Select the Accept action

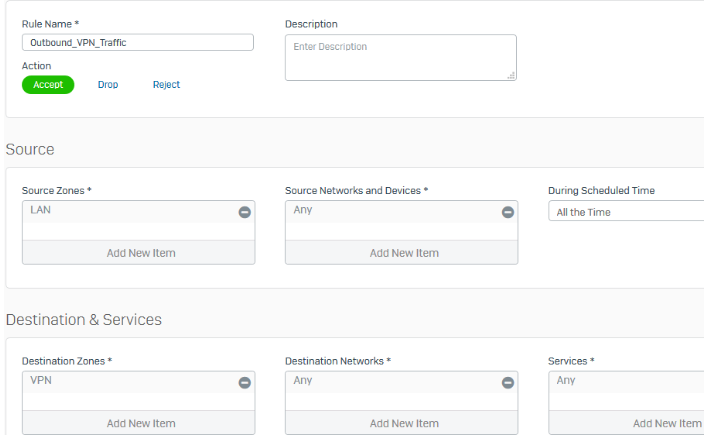coord(48,85)
